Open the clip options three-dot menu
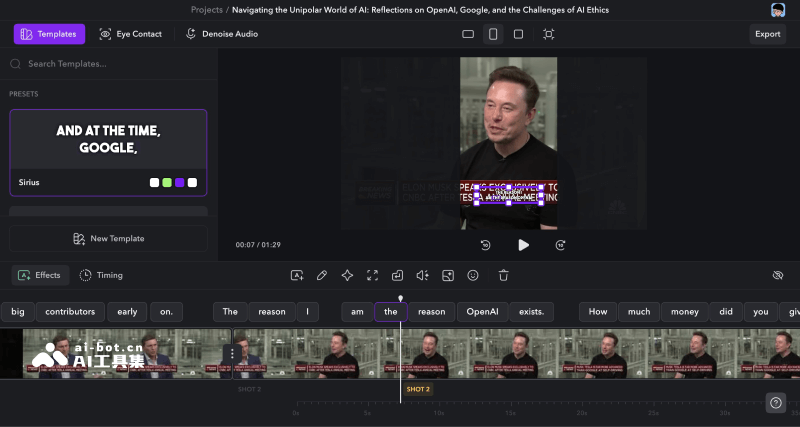Screen dimensions: 800x427 coord(232,353)
